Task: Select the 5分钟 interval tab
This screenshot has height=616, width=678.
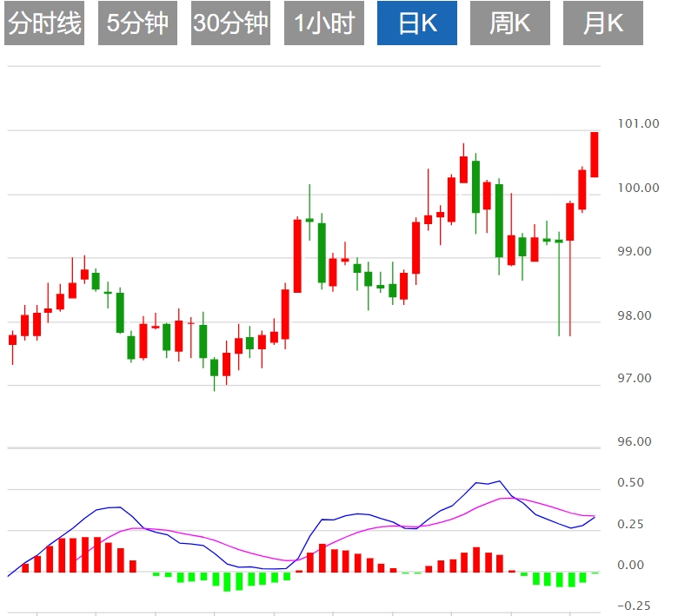Action: click(x=137, y=23)
